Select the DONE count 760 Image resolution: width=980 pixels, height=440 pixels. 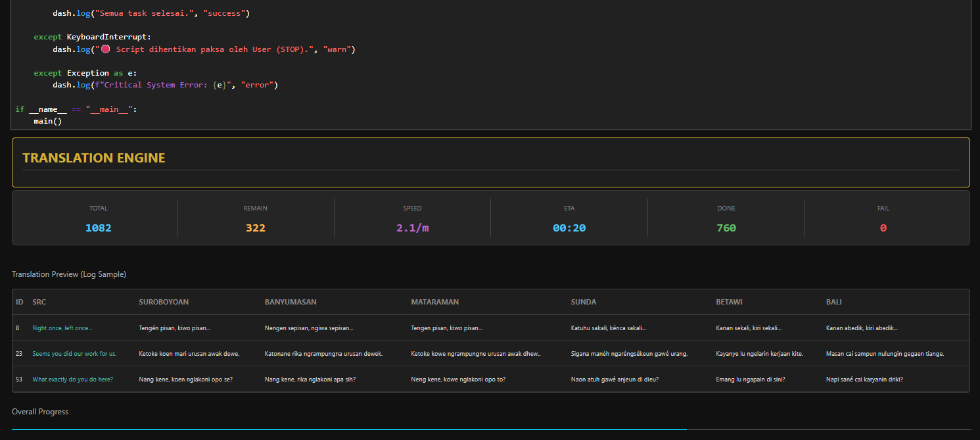(x=726, y=228)
